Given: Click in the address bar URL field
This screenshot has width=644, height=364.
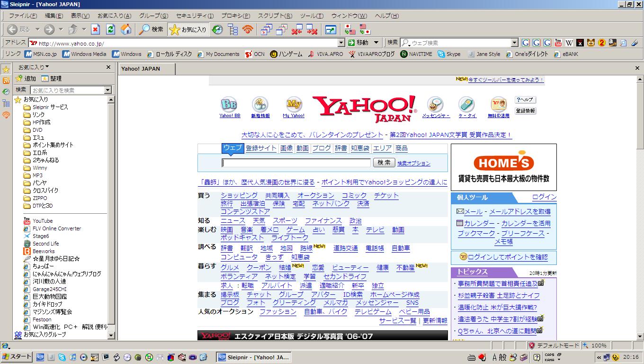Looking at the screenshot, I should 188,43.
